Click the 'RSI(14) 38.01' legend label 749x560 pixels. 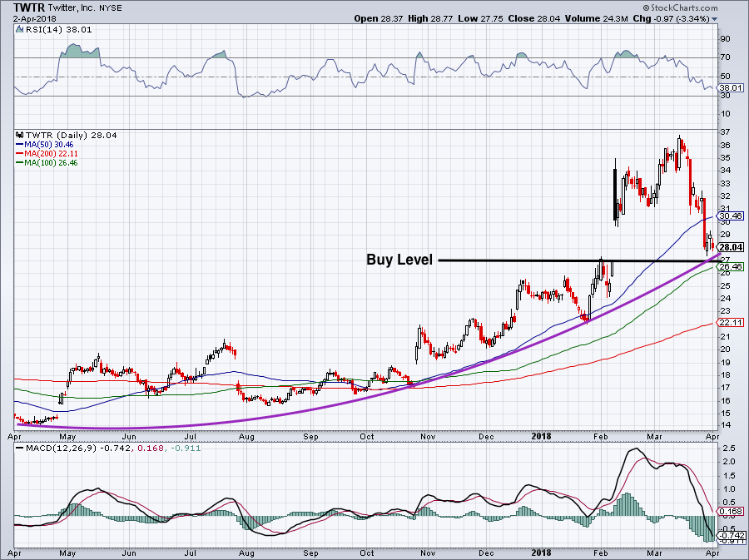pyautogui.click(x=58, y=30)
